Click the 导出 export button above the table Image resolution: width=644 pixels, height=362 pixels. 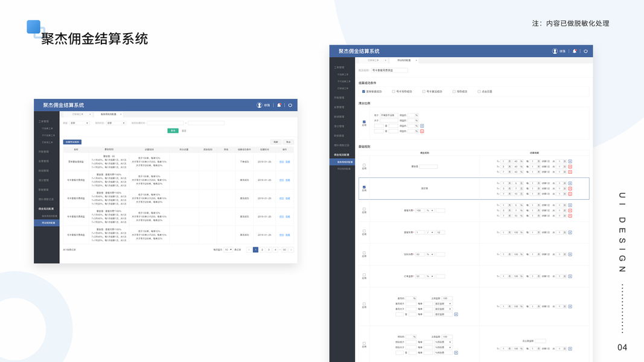pyautogui.click(x=289, y=142)
